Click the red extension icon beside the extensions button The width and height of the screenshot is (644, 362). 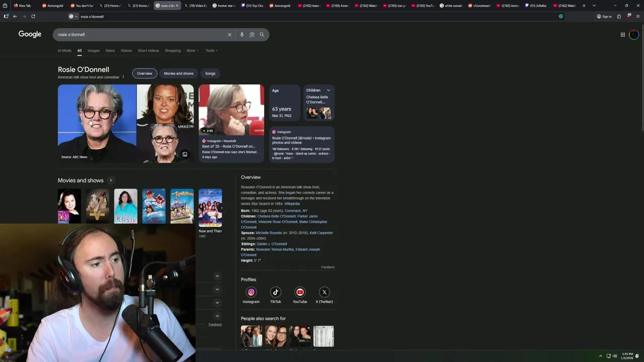(x=629, y=16)
